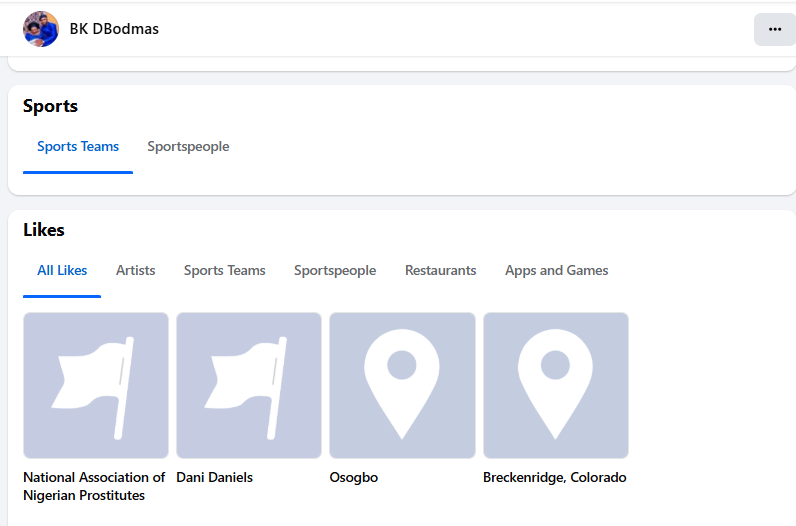
Task: Click the location pin icon for Osogbo
Action: pyautogui.click(x=402, y=386)
